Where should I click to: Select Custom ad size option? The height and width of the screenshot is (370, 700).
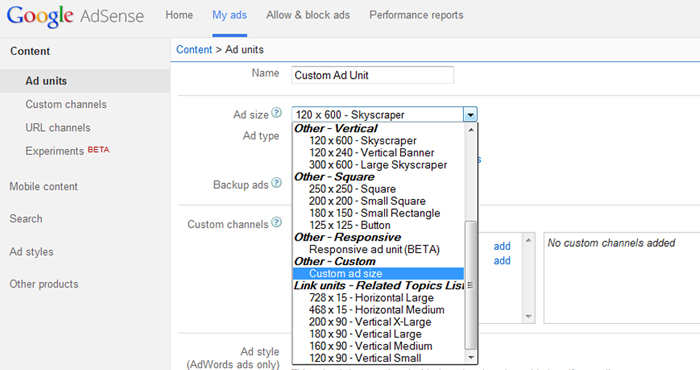(x=378, y=274)
